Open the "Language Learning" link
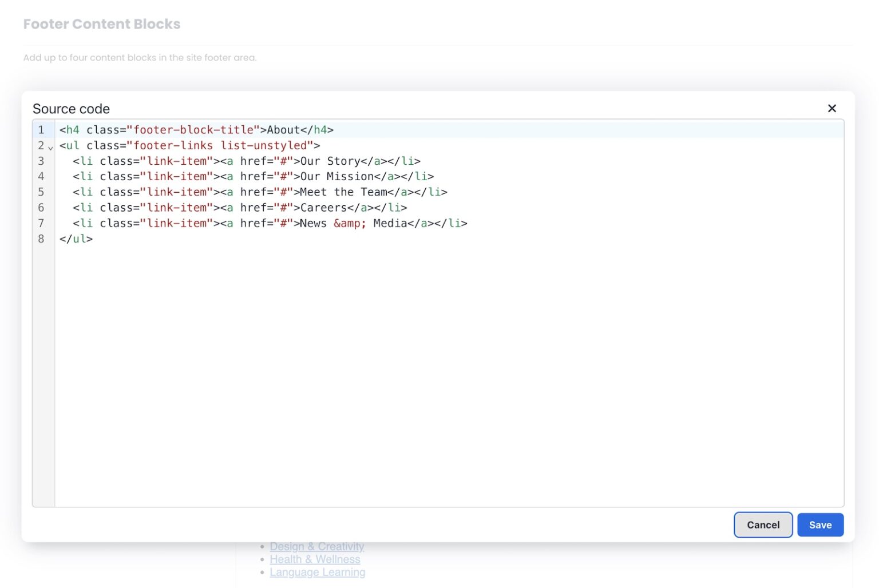Screen dimensions: 879x588 318,572
